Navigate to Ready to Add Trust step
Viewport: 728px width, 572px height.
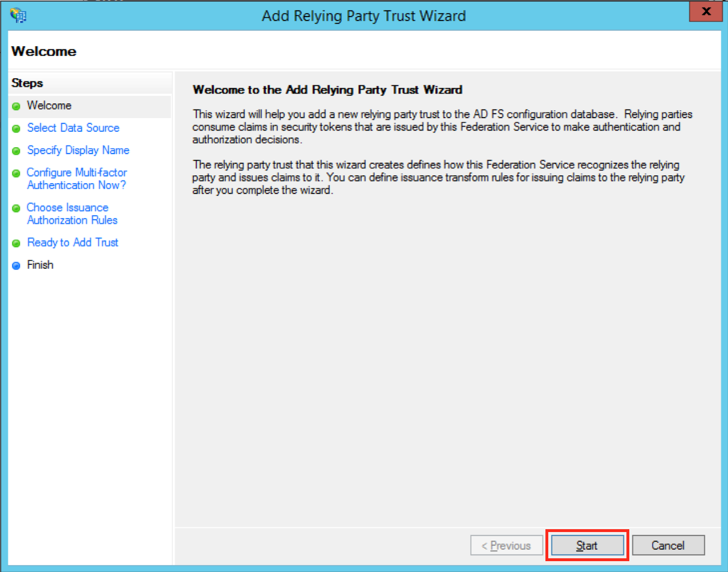[x=72, y=243]
